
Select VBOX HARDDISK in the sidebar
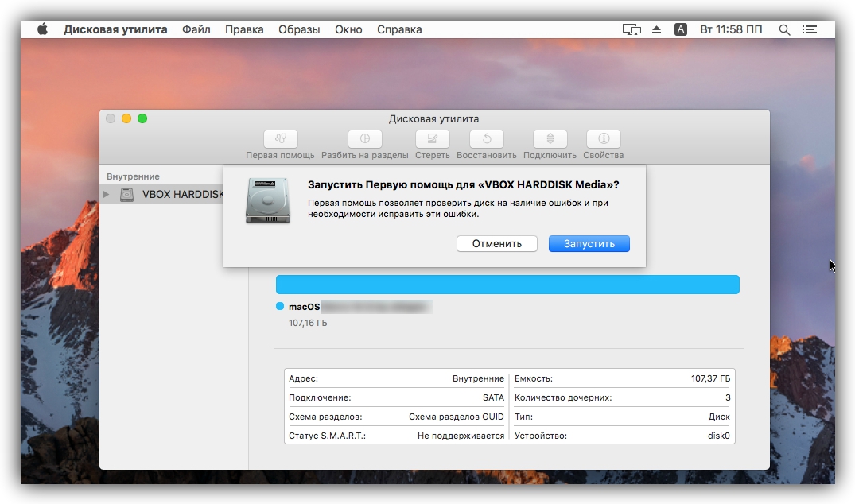pyautogui.click(x=162, y=194)
